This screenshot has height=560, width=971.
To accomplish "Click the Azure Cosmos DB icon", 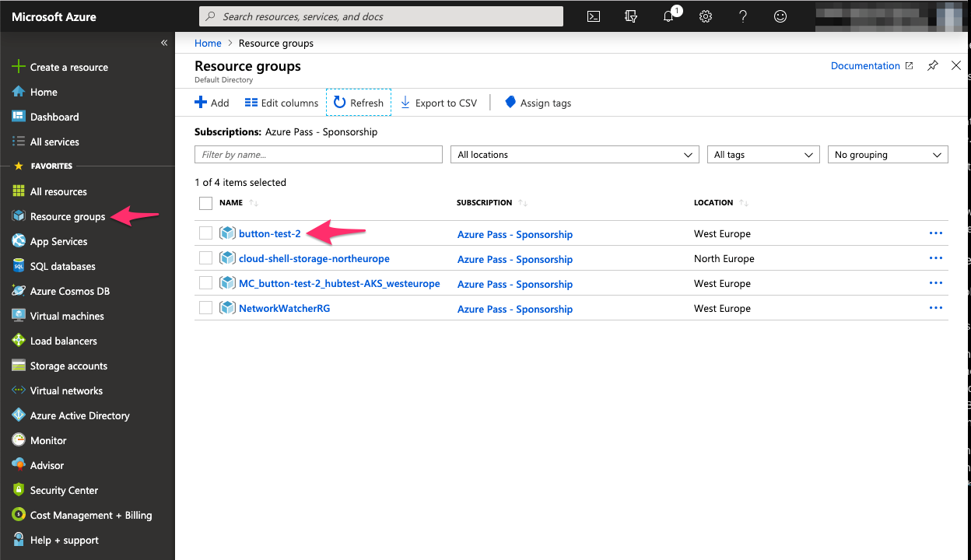I will (x=19, y=291).
